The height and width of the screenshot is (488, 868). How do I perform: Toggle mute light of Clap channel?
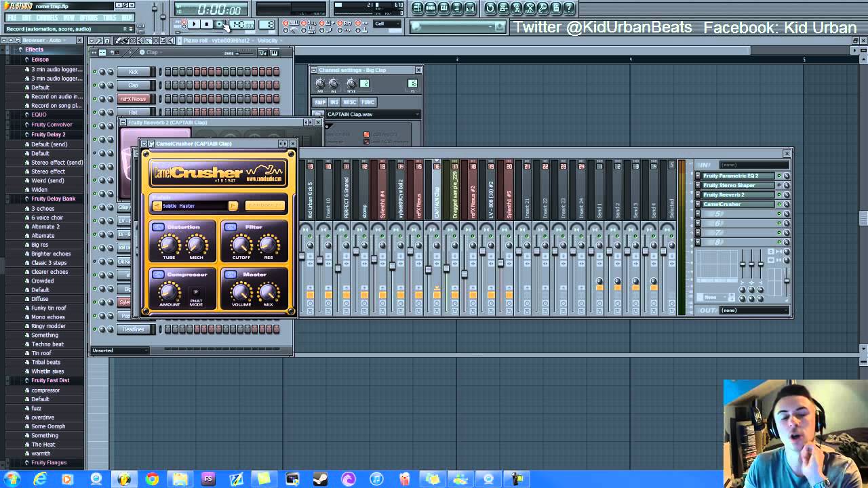[95, 85]
